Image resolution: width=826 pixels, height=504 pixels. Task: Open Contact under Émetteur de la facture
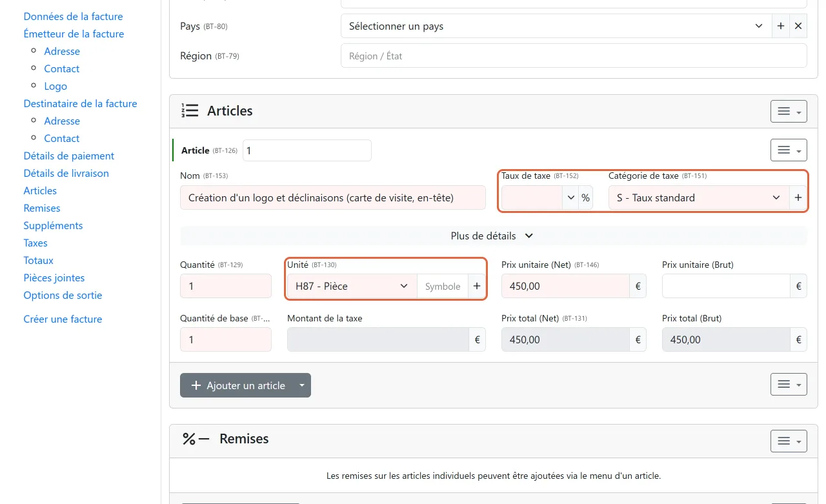62,68
